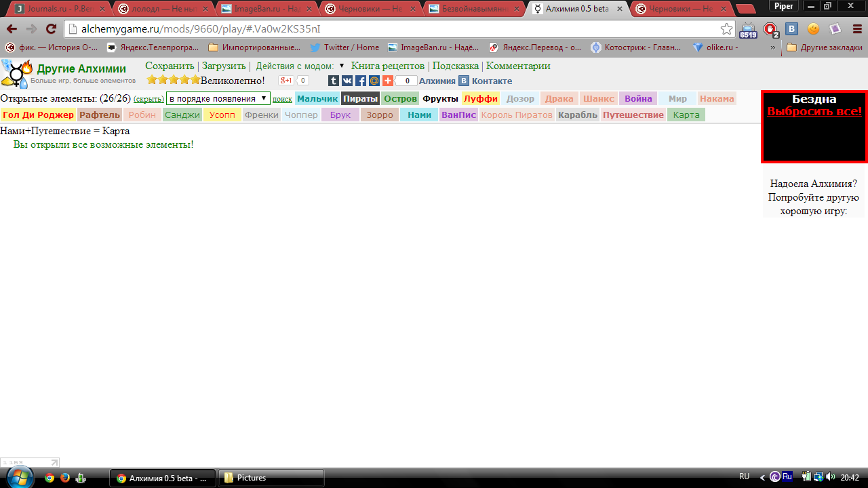Screen dimensions: 868x488
Task: Expand the bookmarks overflow chevron
Action: [772, 47]
